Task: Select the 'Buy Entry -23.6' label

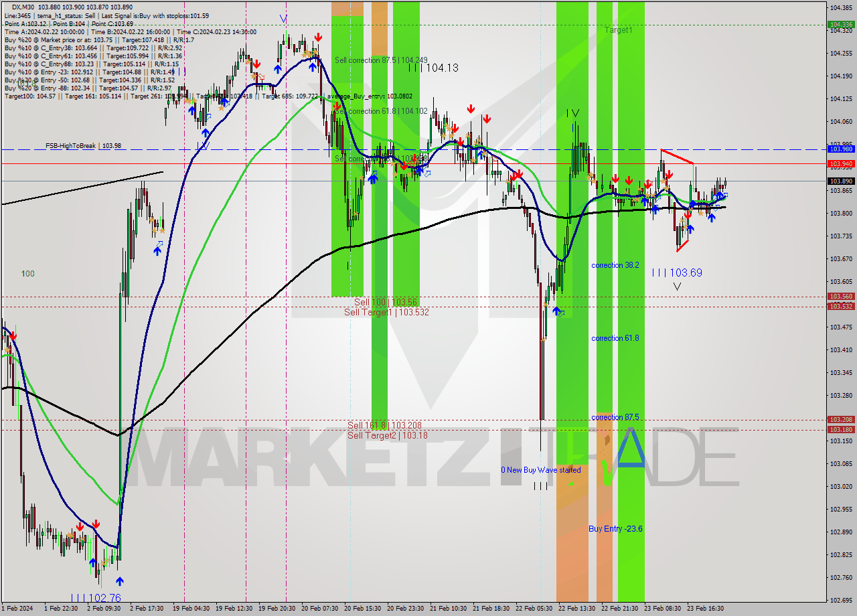Action: coord(615,529)
